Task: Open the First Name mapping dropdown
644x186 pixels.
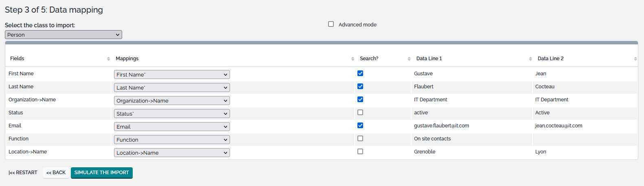Action: 172,74
